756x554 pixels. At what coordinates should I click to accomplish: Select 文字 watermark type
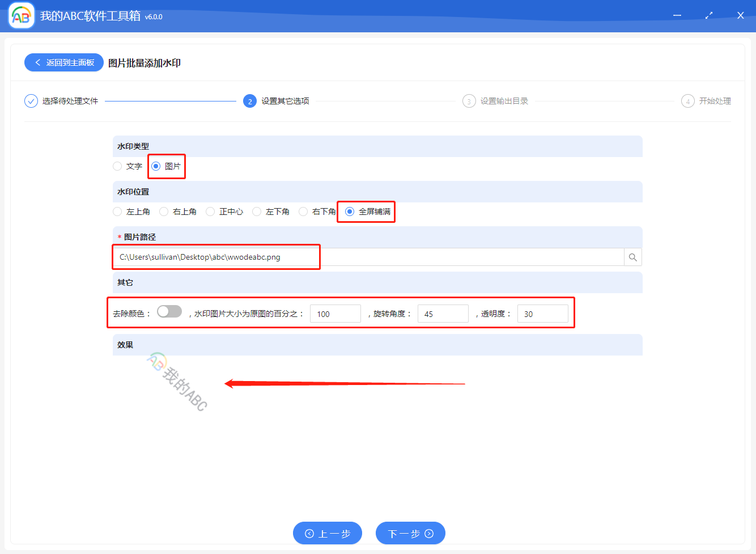tap(117, 166)
